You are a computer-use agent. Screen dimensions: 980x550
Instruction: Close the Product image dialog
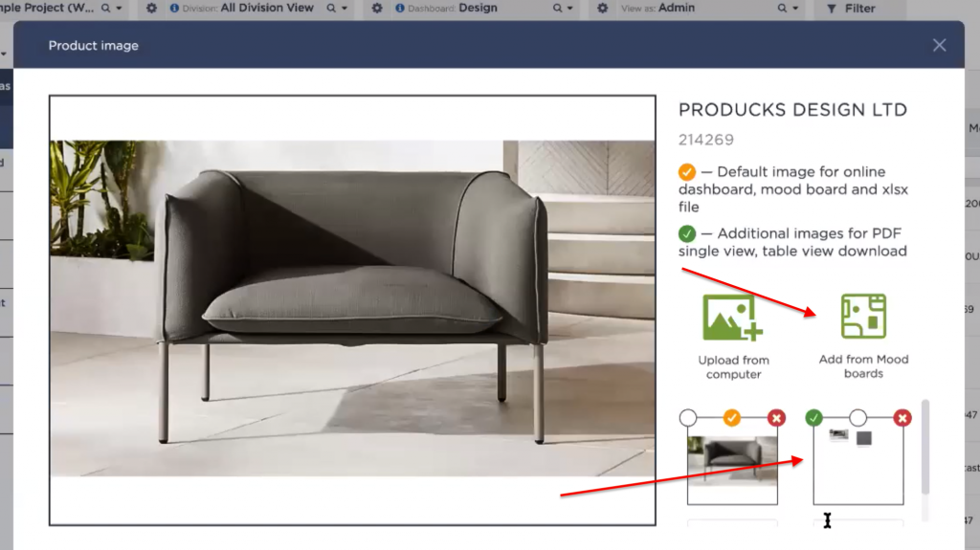click(940, 45)
